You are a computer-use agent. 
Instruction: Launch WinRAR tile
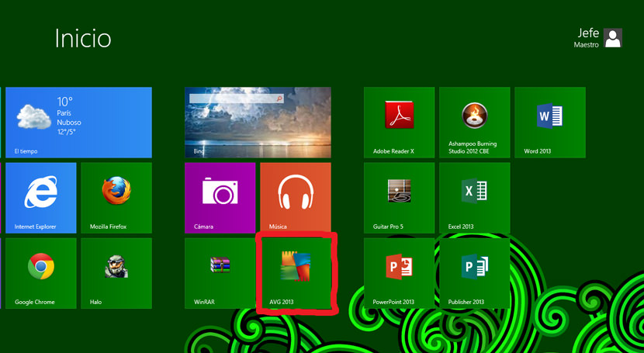220,273
